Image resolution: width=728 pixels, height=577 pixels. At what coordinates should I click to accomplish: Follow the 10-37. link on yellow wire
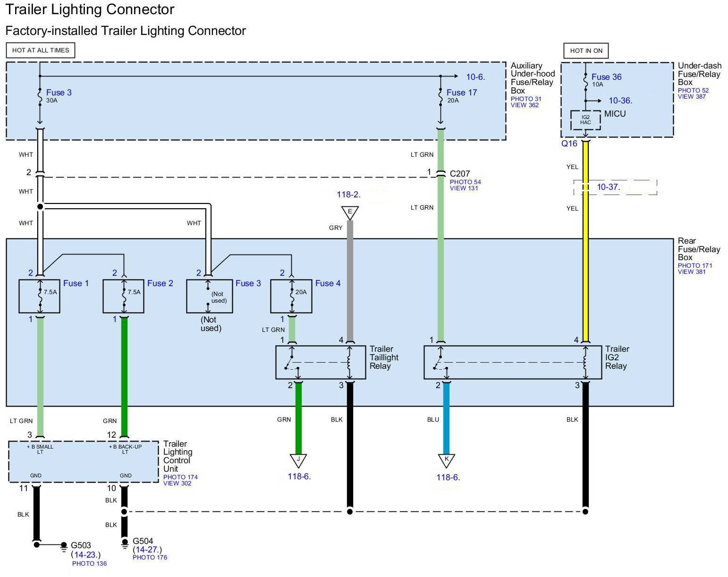click(608, 187)
